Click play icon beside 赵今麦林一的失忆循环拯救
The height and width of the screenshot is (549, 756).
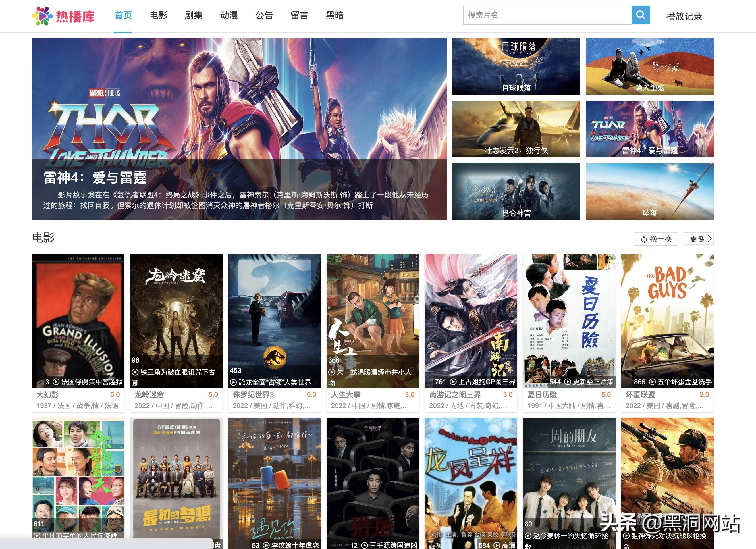[528, 536]
